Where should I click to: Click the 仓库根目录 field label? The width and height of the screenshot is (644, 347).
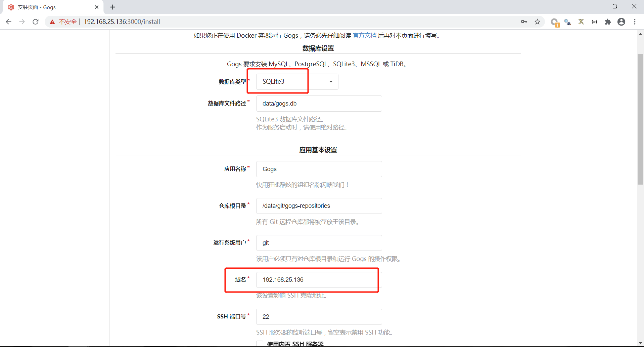232,206
